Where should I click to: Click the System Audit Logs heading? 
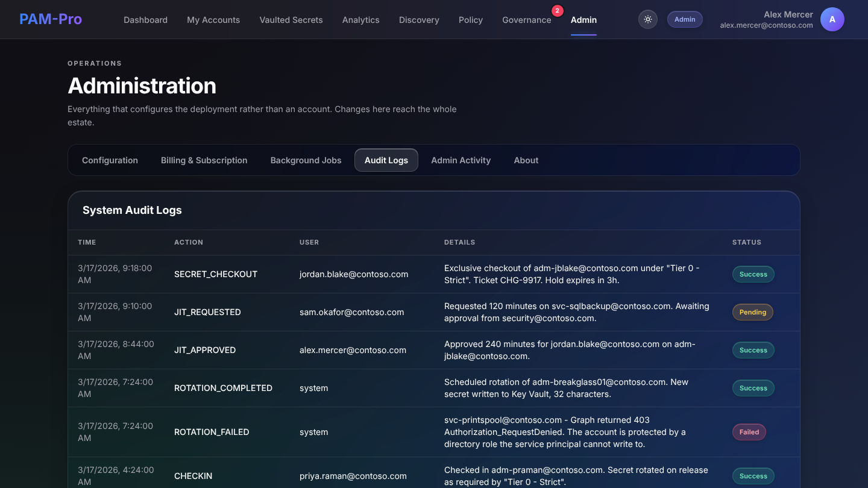pyautogui.click(x=132, y=210)
